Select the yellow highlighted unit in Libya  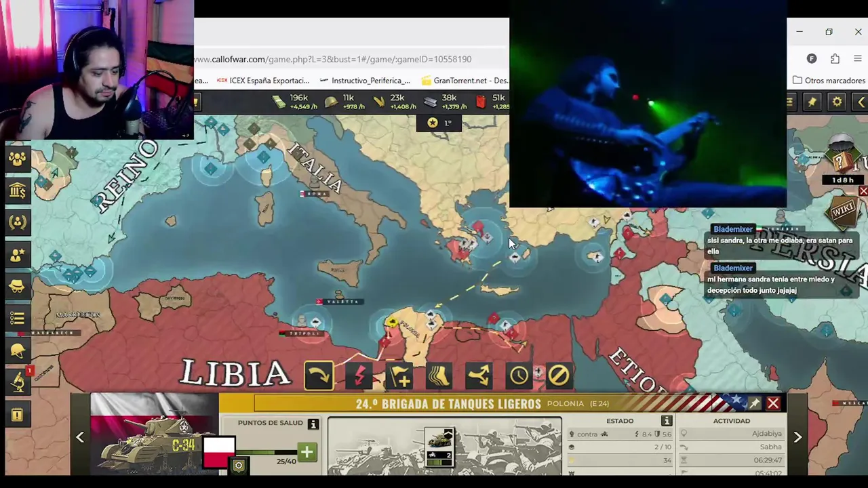point(392,322)
